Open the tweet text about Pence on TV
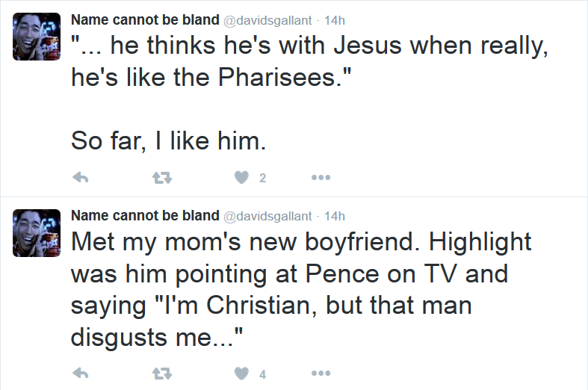 point(301,289)
